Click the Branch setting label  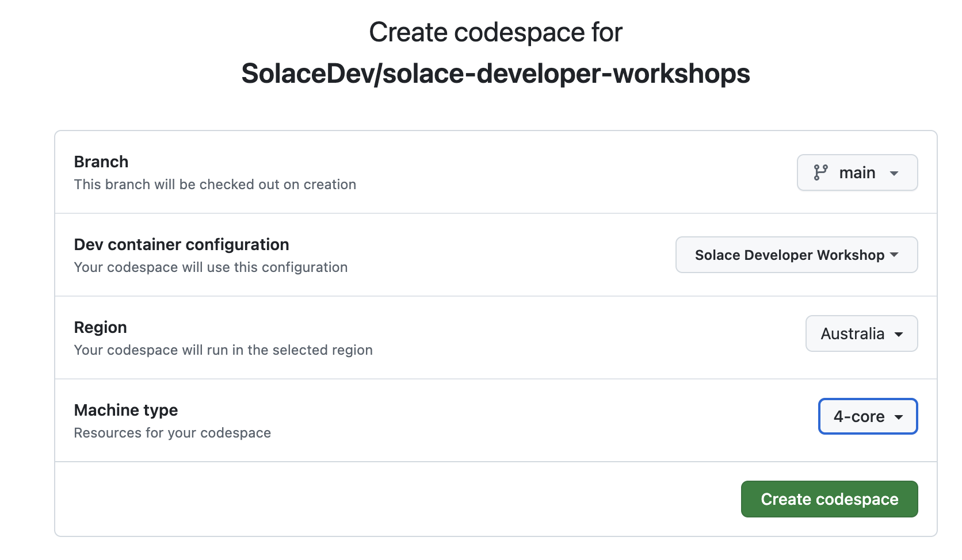pyautogui.click(x=101, y=162)
